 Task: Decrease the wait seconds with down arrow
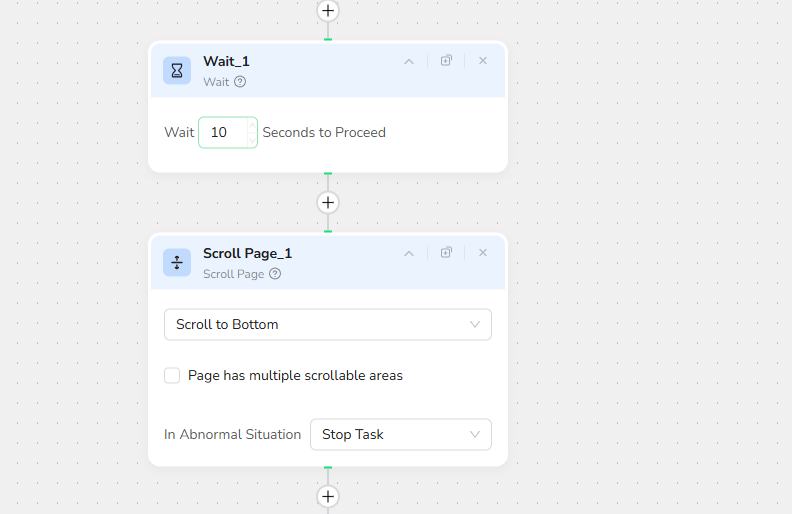(251, 140)
